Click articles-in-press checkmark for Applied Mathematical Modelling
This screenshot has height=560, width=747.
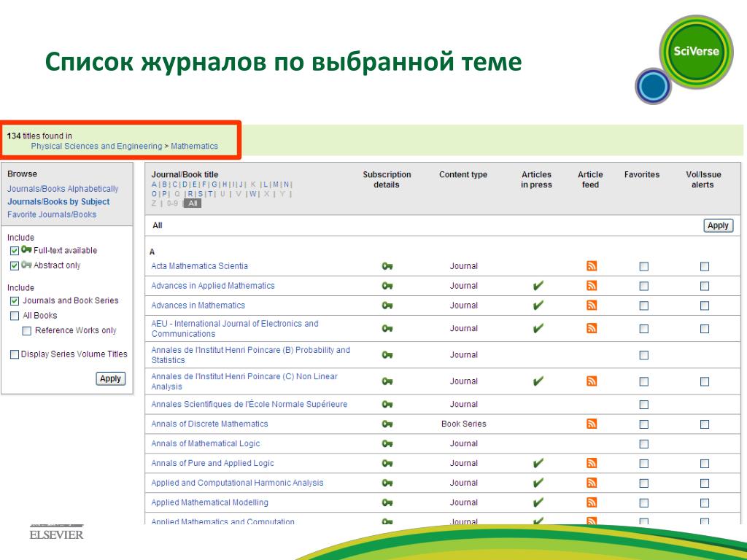coord(538,502)
